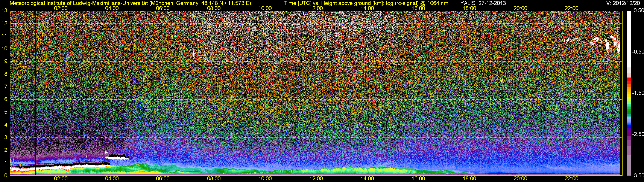Pick the blue band of the color scale
The image size is (644, 182).
click(629, 126)
